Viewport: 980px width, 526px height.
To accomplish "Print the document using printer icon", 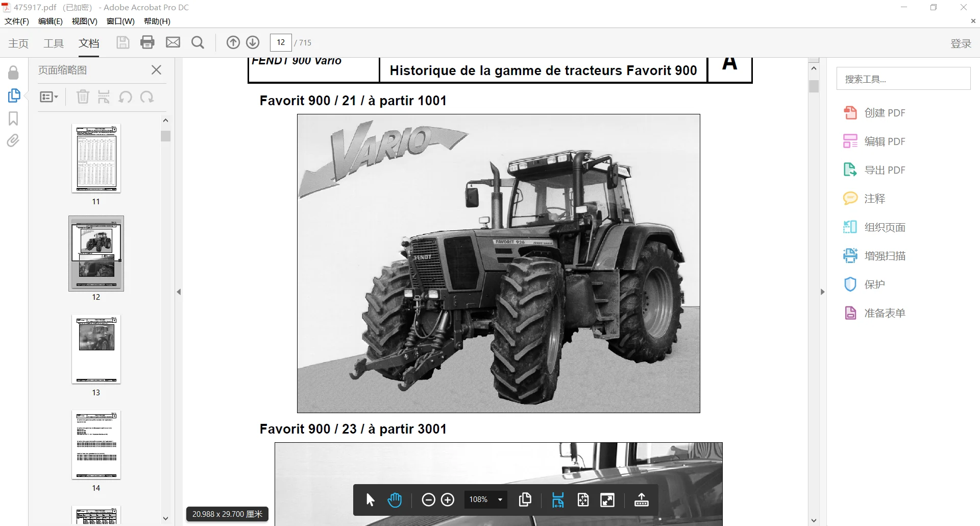I will pos(148,42).
